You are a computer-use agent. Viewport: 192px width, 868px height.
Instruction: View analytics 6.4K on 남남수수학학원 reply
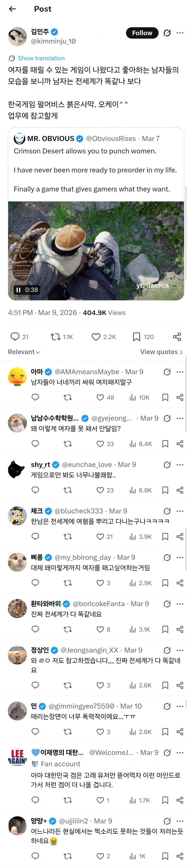pos(141,444)
